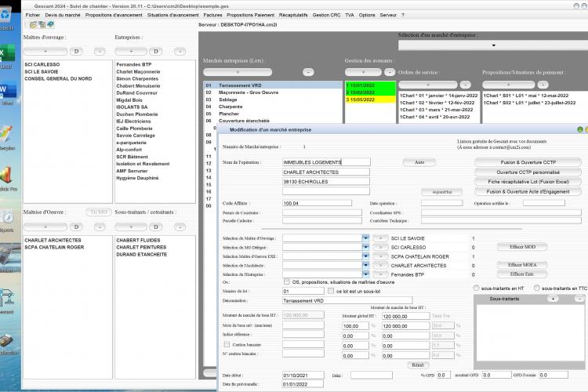Click the Fusion & Ouverture CCTP button

click(x=528, y=162)
